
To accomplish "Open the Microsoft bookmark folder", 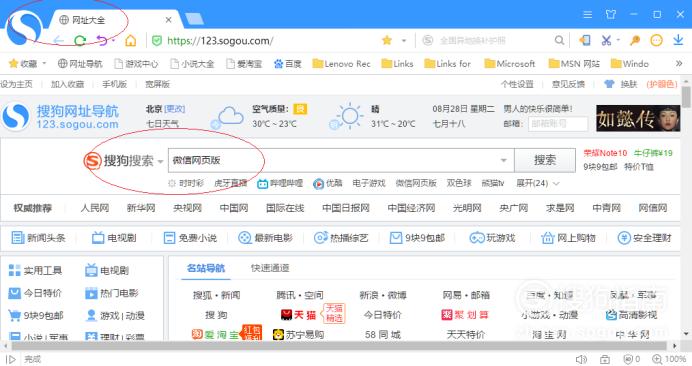I will click(510, 64).
